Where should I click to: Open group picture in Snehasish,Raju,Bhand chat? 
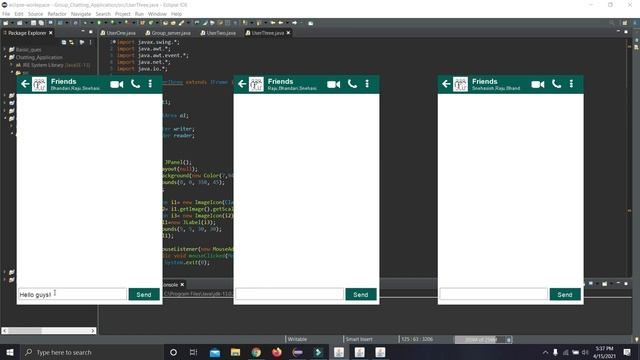click(460, 84)
